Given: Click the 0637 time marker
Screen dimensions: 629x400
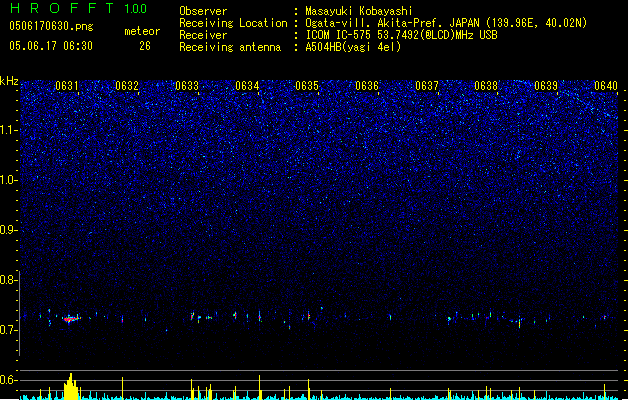Looking at the screenshot, I should (427, 86).
